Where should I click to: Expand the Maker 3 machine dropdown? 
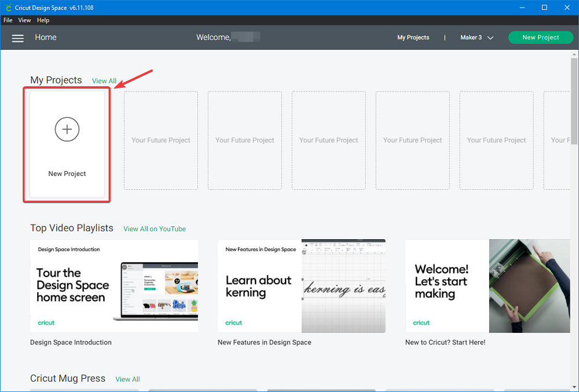[x=477, y=37]
